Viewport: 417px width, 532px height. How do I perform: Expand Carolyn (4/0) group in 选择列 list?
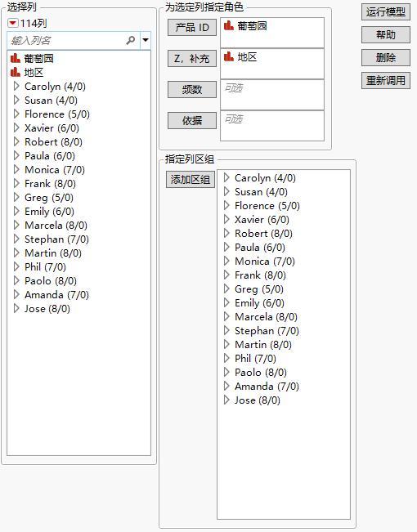click(16, 86)
